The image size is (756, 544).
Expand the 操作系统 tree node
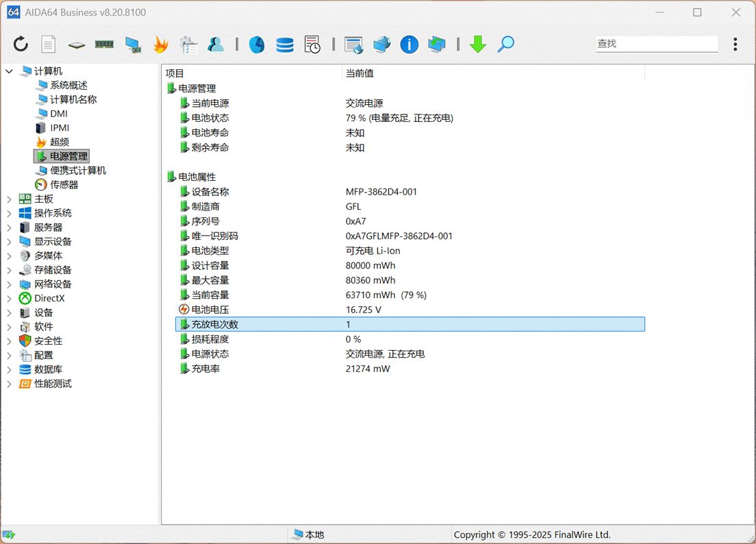9,213
